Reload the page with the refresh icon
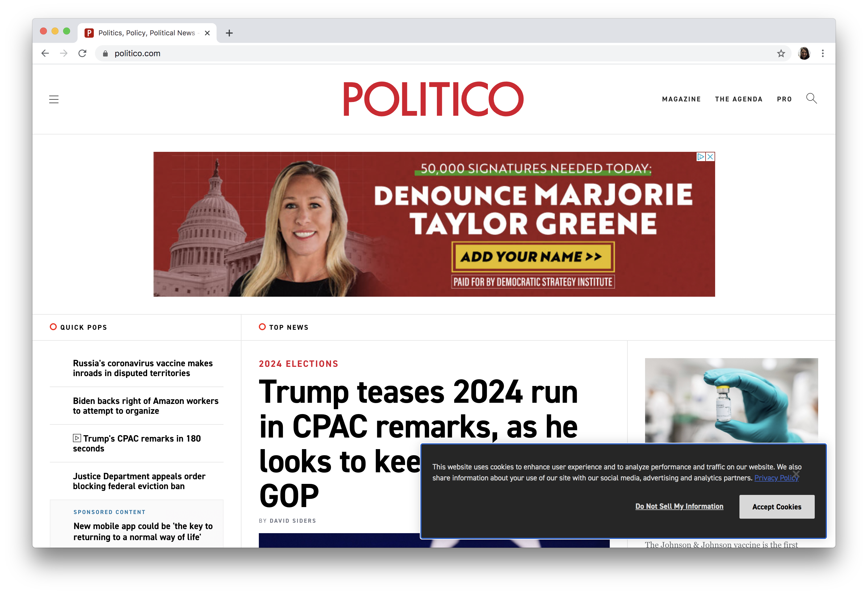Screen dimensions: 868x594 (x=83, y=53)
